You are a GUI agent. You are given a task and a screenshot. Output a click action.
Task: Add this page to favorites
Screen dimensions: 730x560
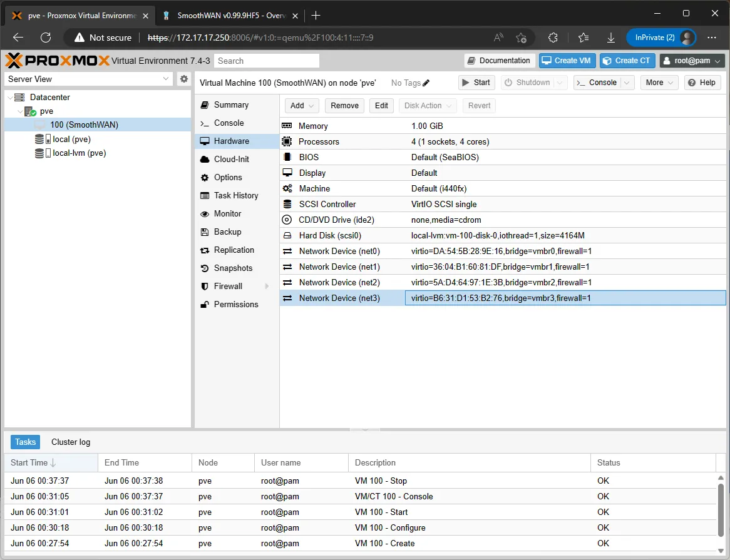[x=521, y=38]
